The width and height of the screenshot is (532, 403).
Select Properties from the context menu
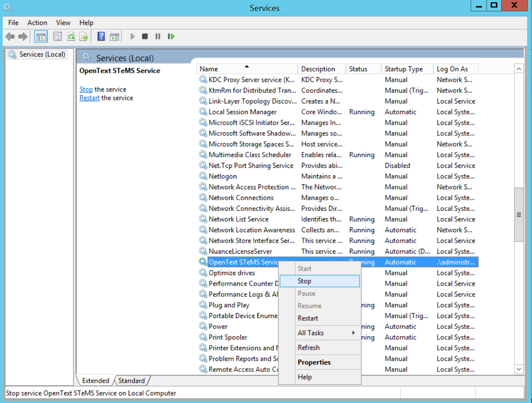click(314, 362)
